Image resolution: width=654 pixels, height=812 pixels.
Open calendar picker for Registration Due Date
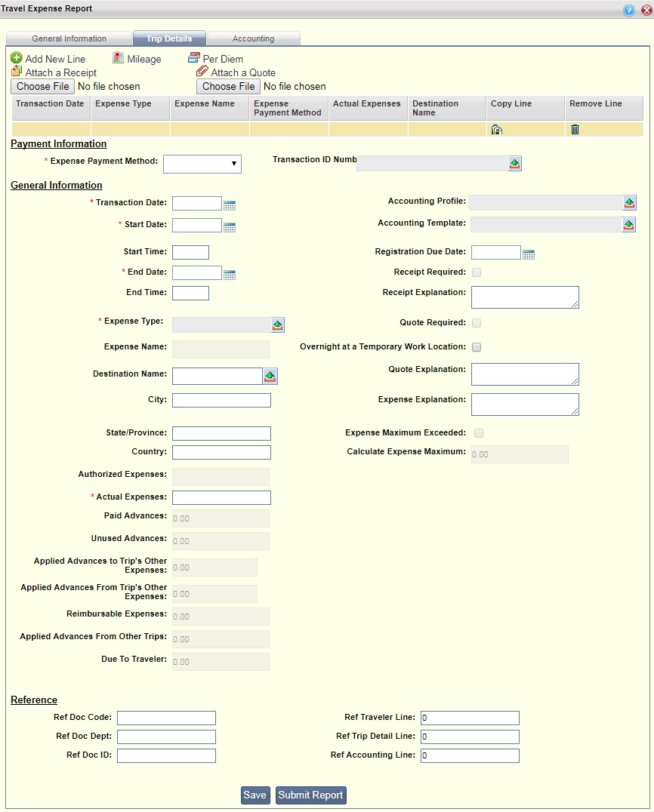pyautogui.click(x=529, y=254)
